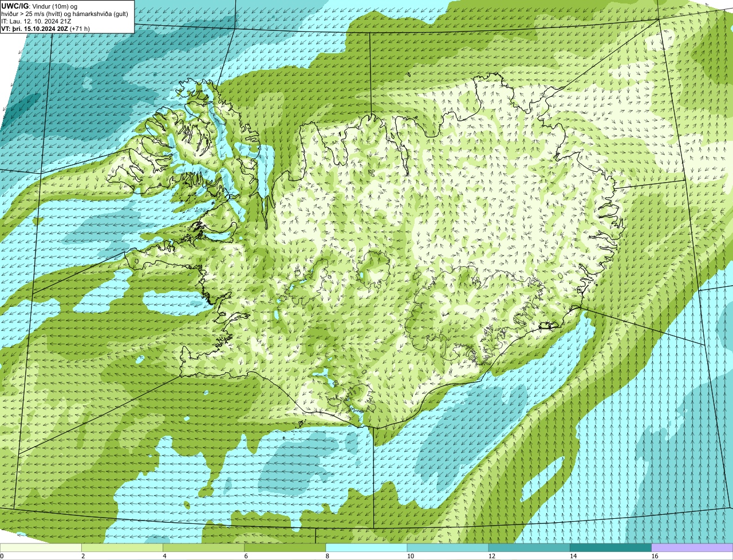This screenshot has height=560, width=733.
Task: Click the medium green 4–6 m/s legend swatch
Action: pyautogui.click(x=203, y=547)
